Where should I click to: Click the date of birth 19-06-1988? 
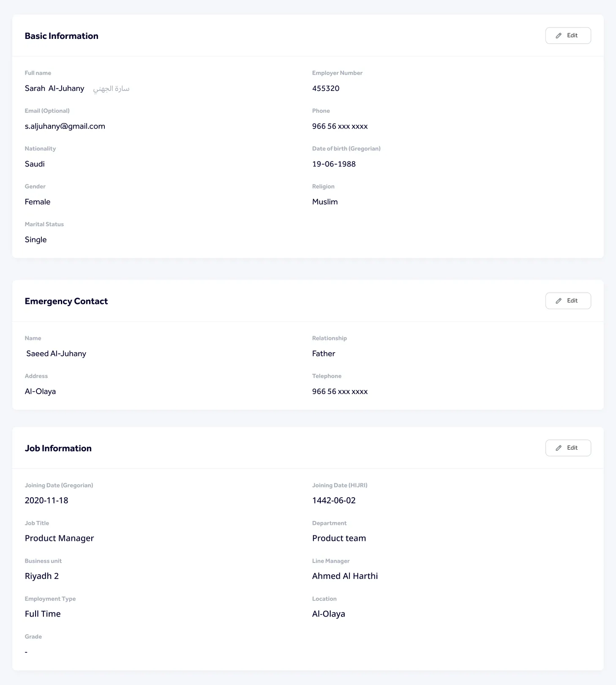(334, 164)
